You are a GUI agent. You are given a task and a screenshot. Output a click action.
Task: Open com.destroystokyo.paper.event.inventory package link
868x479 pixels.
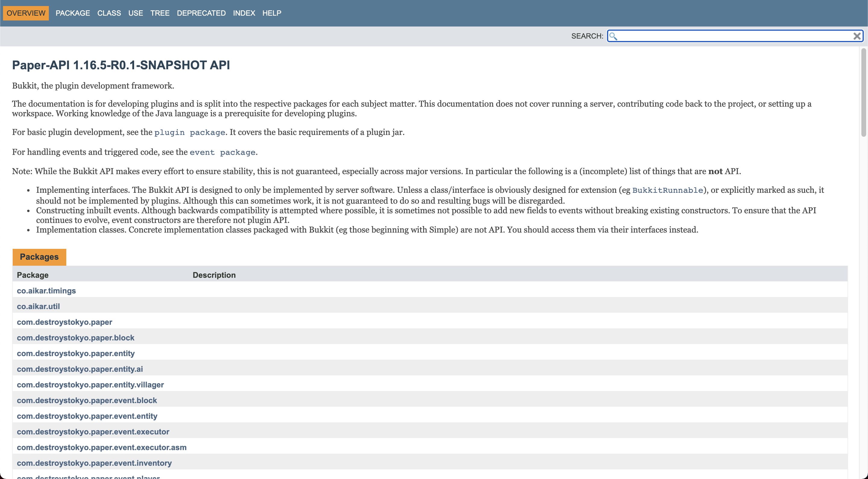[x=94, y=463]
